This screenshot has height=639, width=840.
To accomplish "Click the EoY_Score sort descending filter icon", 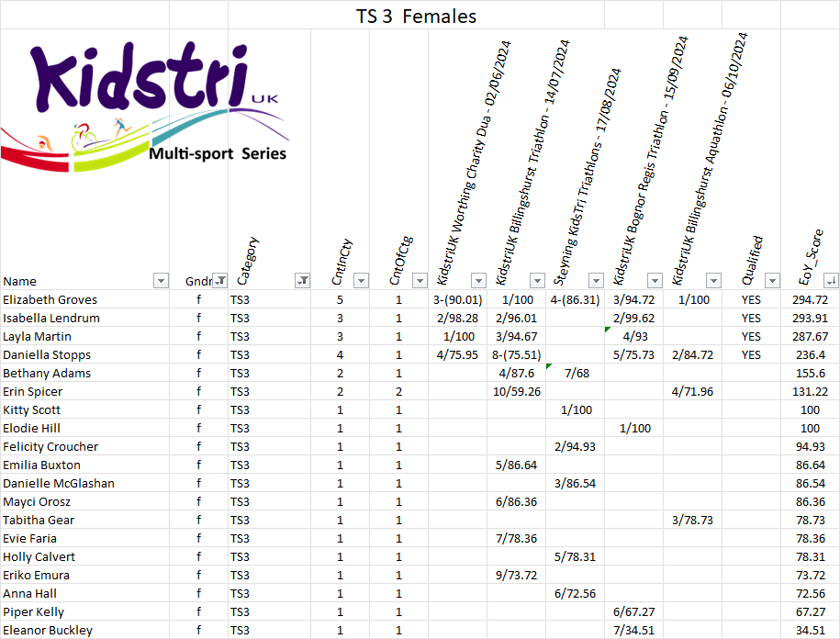I will tap(831, 281).
